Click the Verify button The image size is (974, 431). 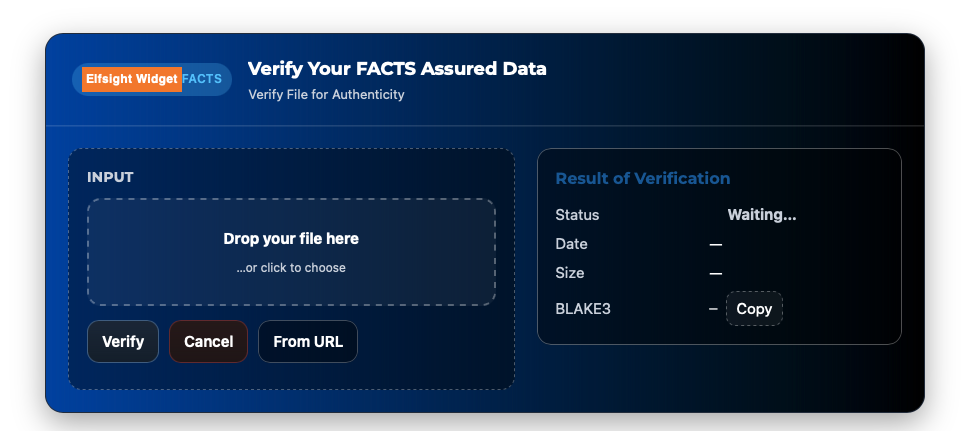(x=123, y=342)
